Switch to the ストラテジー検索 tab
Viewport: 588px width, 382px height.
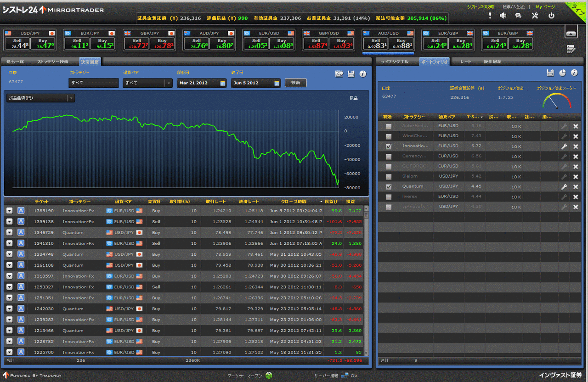pos(53,62)
